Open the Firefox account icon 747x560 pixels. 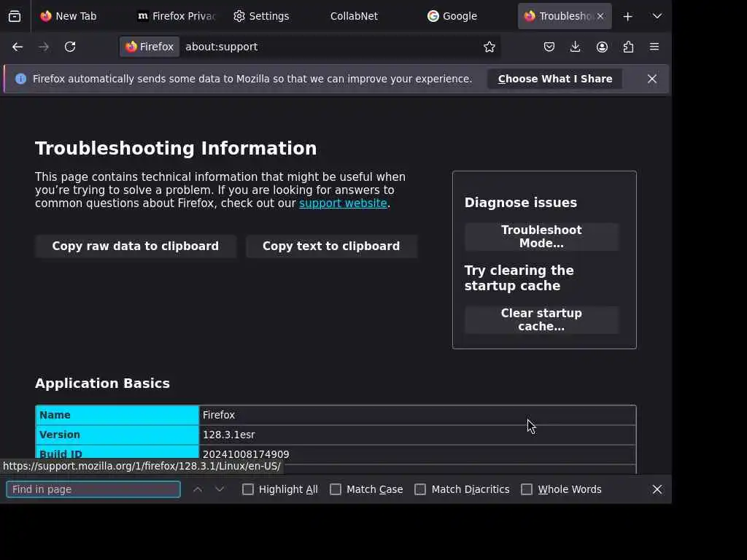pos(602,47)
